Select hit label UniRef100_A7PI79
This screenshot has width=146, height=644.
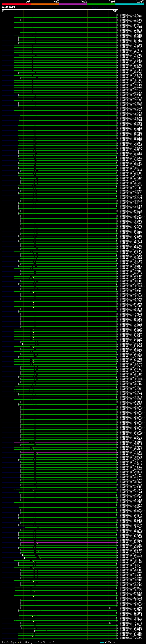pyautogui.click(x=131, y=50)
